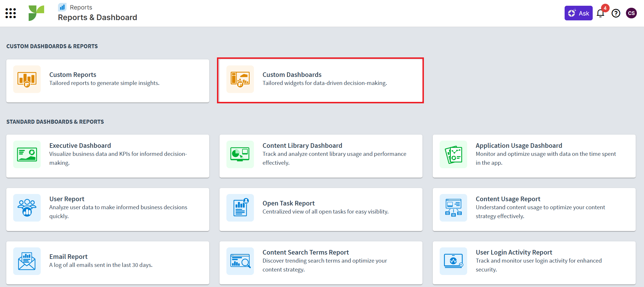Click the Ask AI assistant button
The height and width of the screenshot is (287, 644).
point(578,13)
